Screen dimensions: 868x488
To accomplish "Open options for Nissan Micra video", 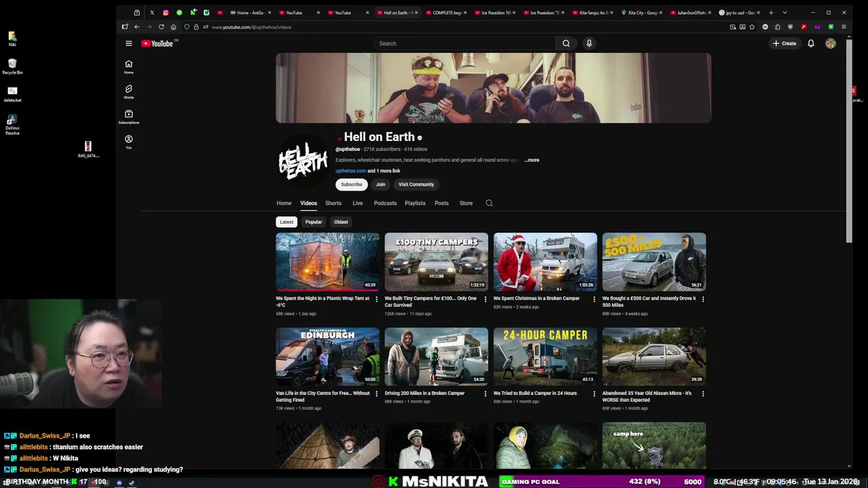I will 703,394.
